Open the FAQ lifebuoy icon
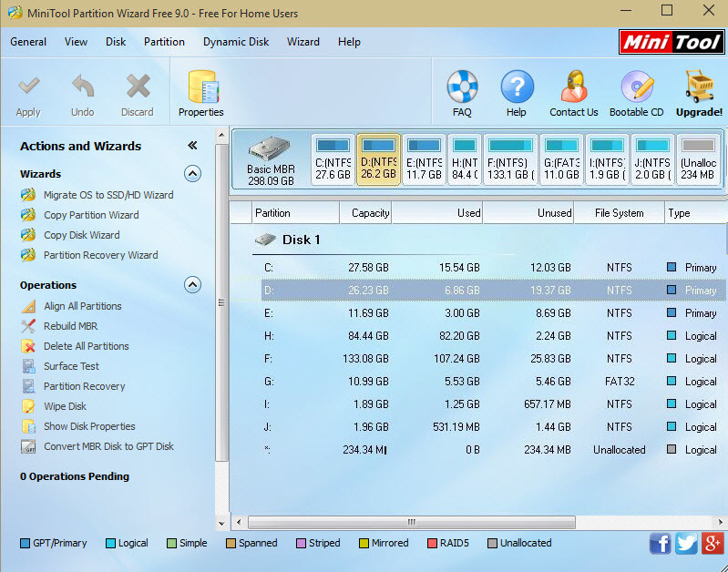This screenshot has width=728, height=572. coord(462,88)
